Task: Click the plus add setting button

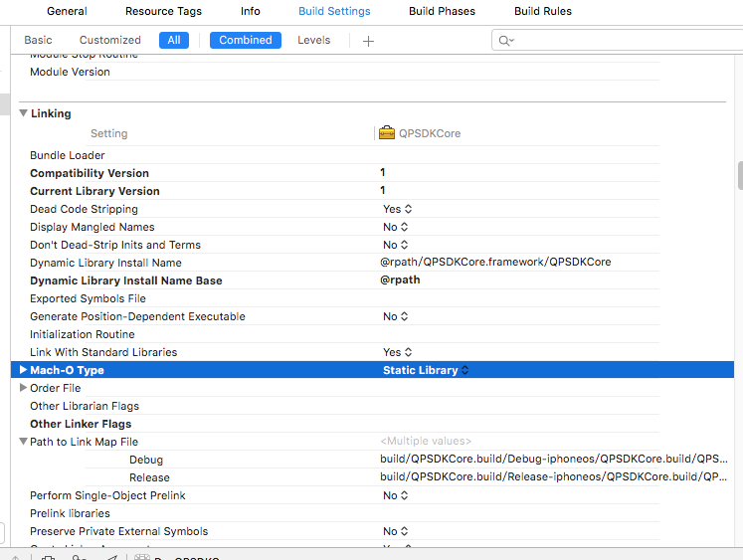Action: coord(368,41)
